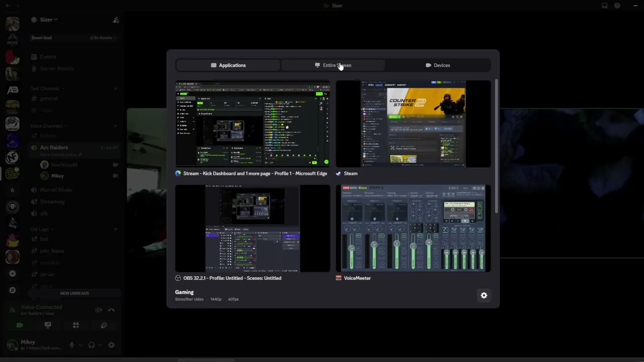Click the Gaming stream mode label
The image size is (644, 362).
click(x=184, y=292)
